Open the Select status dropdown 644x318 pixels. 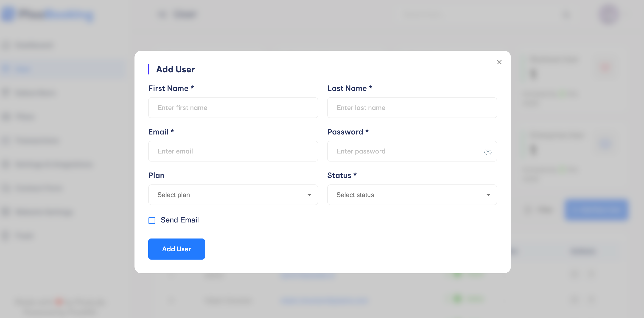[412, 195]
